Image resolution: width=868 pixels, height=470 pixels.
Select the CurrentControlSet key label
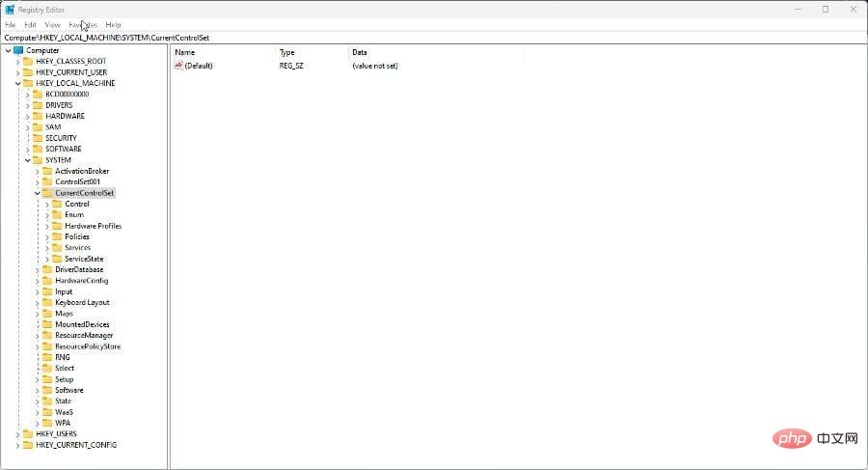click(x=85, y=193)
